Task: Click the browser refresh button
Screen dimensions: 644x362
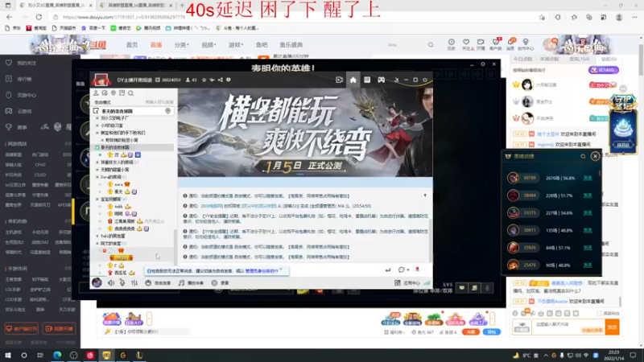Action: tap(39, 17)
